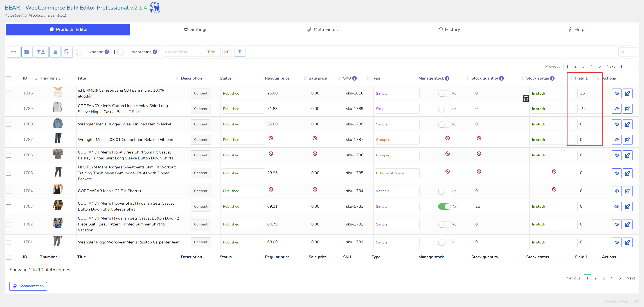
Task: Open the profiles folder icon
Action: click(27, 52)
